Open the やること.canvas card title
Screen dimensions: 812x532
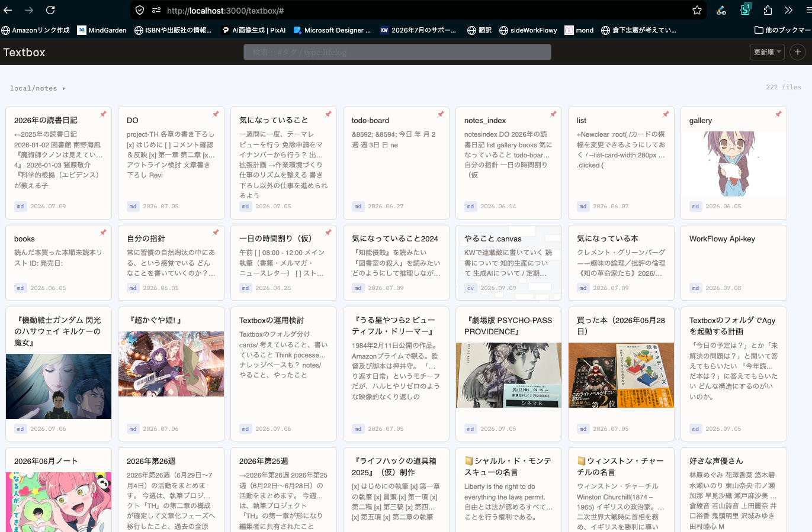click(x=493, y=238)
